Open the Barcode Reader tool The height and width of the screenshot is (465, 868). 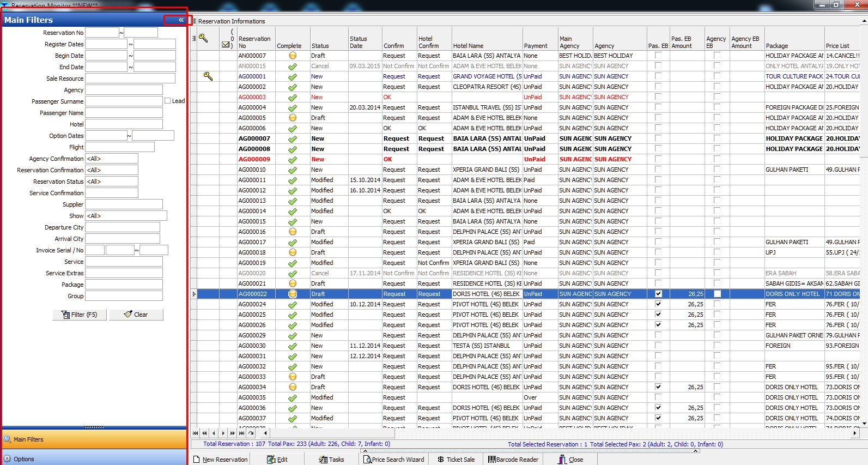pyautogui.click(x=513, y=460)
